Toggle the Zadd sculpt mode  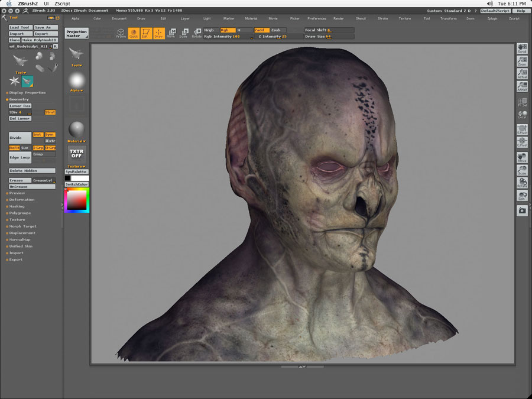click(x=261, y=30)
